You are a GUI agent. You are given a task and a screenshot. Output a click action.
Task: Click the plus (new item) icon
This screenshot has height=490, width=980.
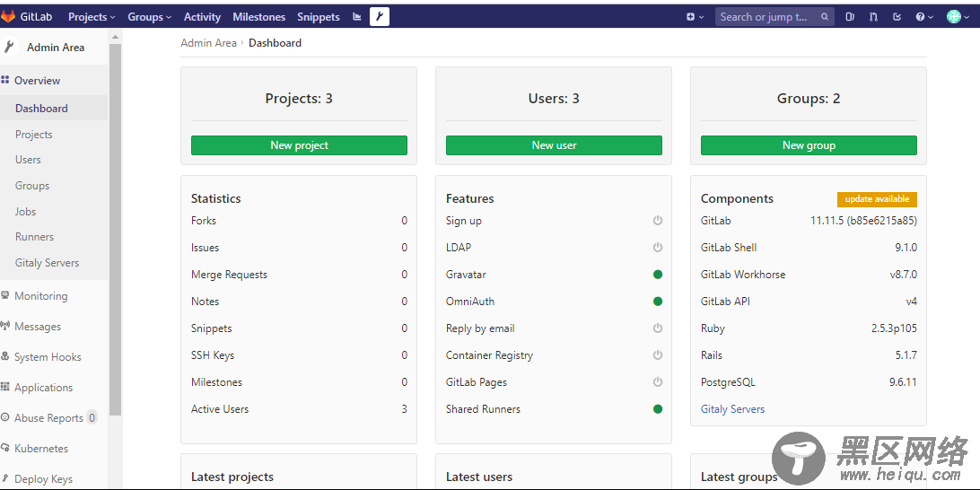(x=691, y=17)
